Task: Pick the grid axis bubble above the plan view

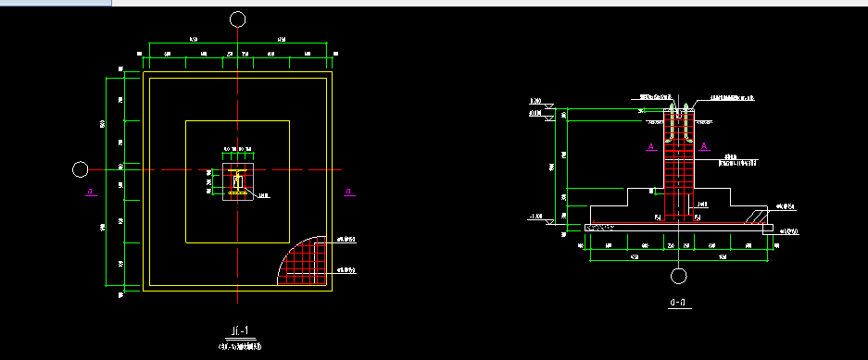Action: [237, 20]
